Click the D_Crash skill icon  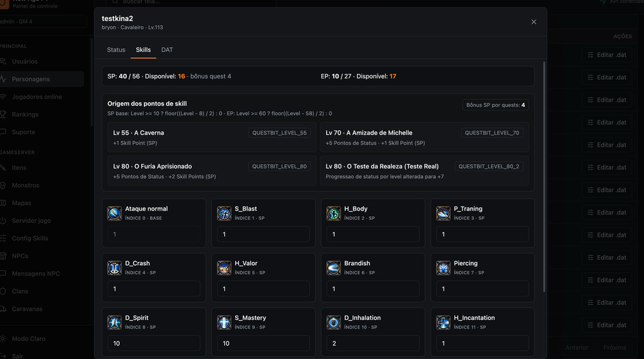[x=115, y=268]
